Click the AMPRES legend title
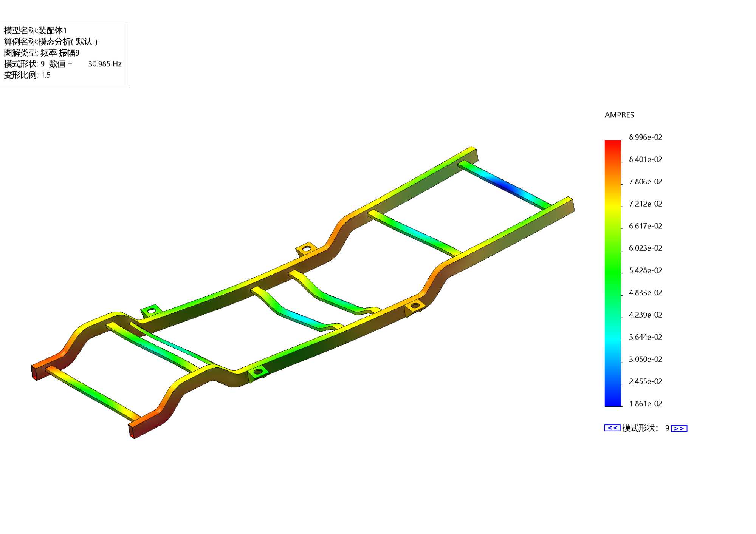The width and height of the screenshot is (756, 534). [619, 115]
